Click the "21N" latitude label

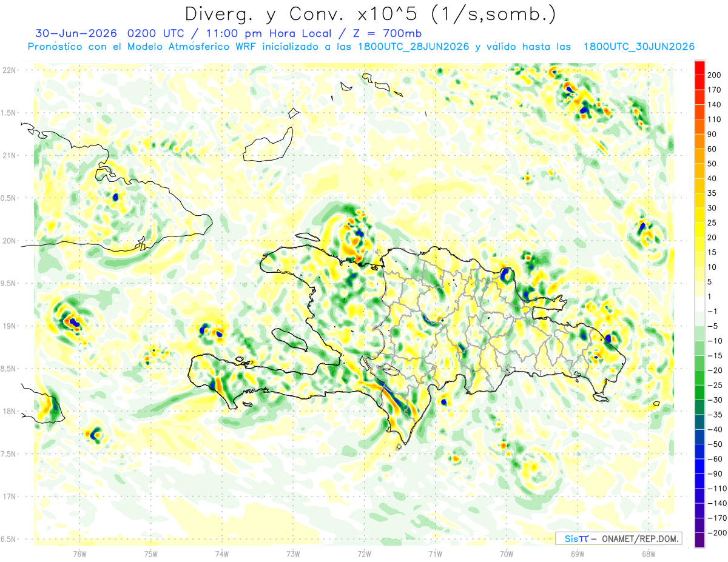point(9,155)
